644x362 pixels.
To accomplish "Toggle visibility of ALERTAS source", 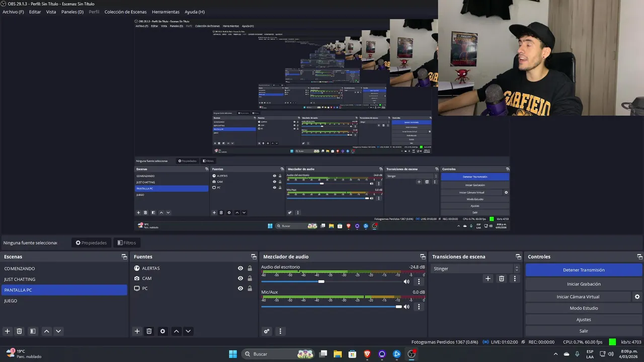I will click(240, 268).
